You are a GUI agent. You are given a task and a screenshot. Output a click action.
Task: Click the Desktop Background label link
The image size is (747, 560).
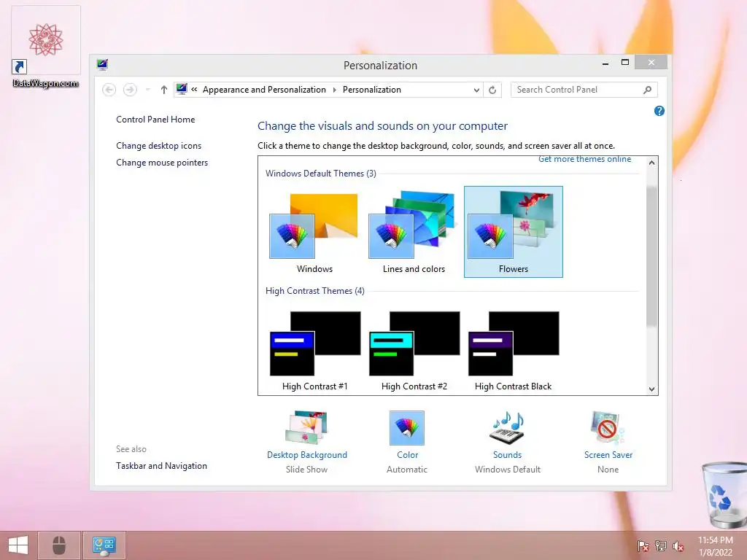click(x=307, y=455)
